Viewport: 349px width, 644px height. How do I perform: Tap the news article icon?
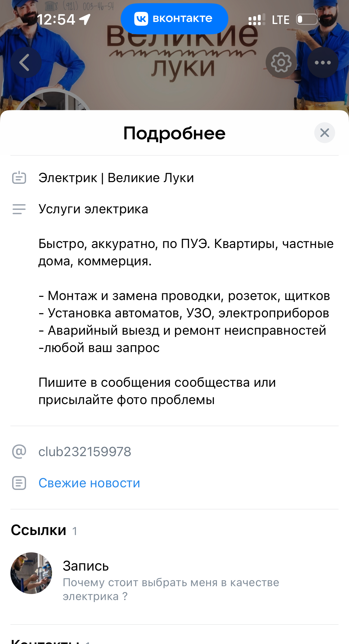point(19,483)
